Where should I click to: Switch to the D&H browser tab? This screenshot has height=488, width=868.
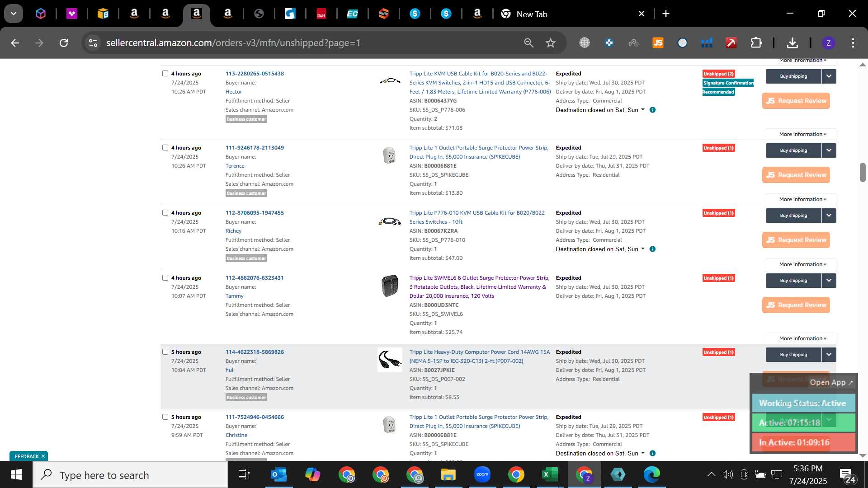coord(321,14)
